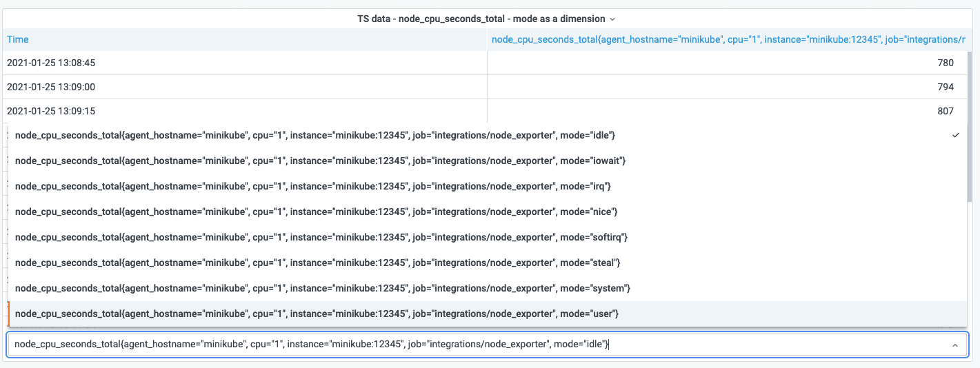Focus the series selector text input
Screen dimensions: 980x368
point(476,345)
